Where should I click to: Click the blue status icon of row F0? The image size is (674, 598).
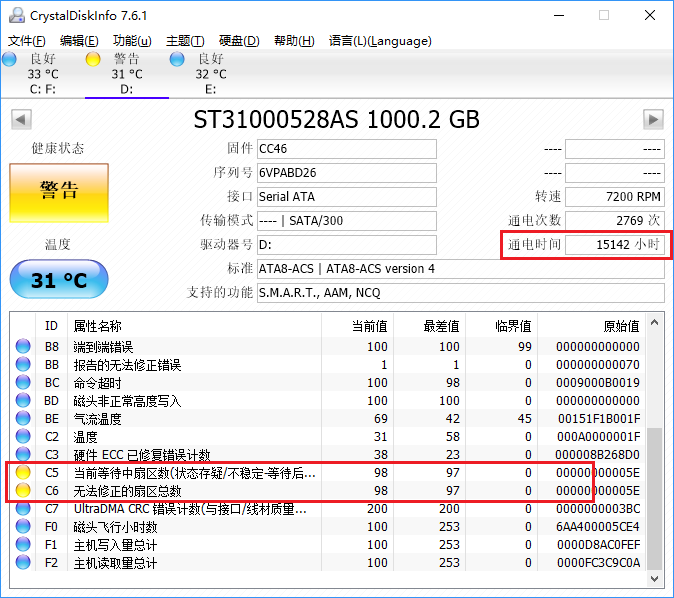pos(23,527)
